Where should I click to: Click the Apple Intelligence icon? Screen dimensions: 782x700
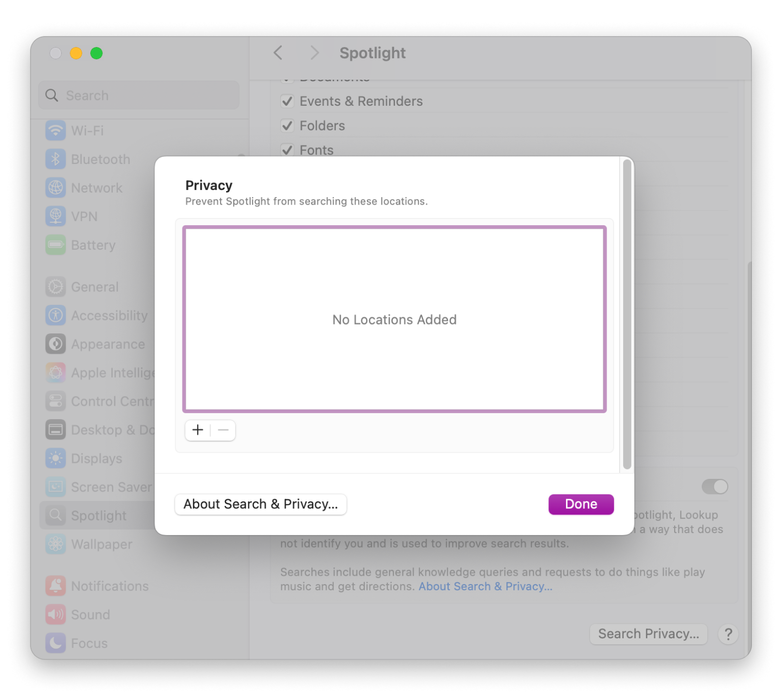pyautogui.click(x=56, y=373)
